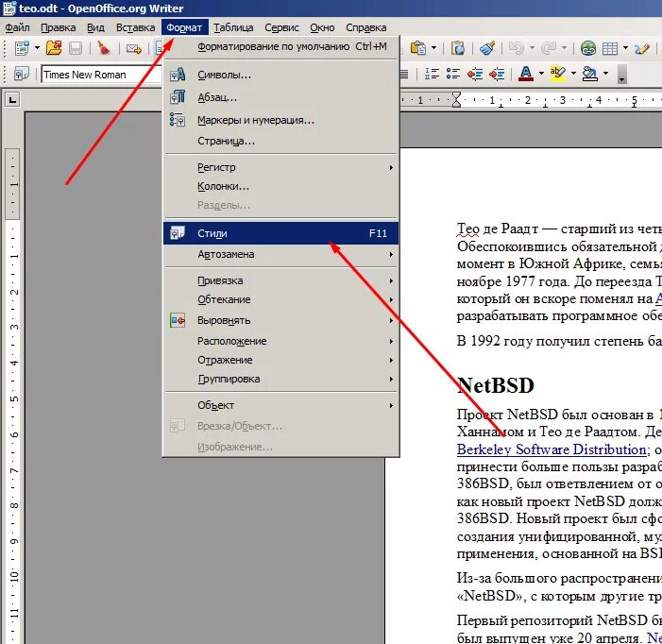This screenshot has width=662, height=644.
Task: Follow the Berkeley Software Distribution hyperlink
Action: 552,449
